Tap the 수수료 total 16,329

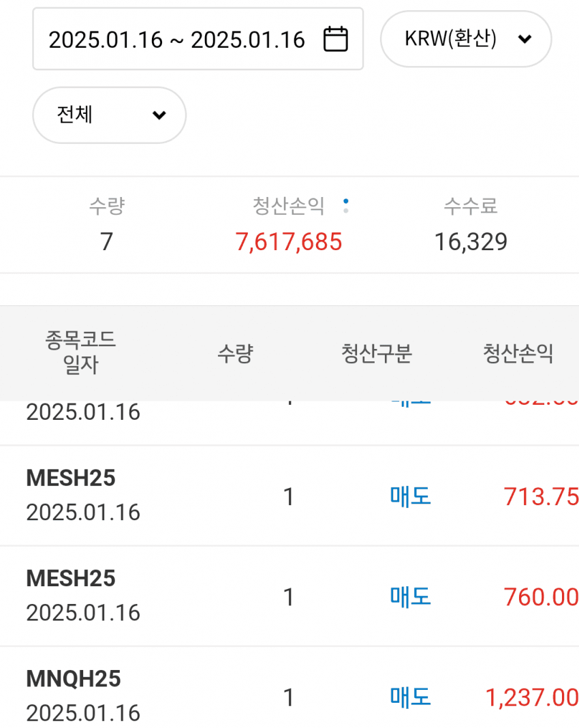coord(471,241)
